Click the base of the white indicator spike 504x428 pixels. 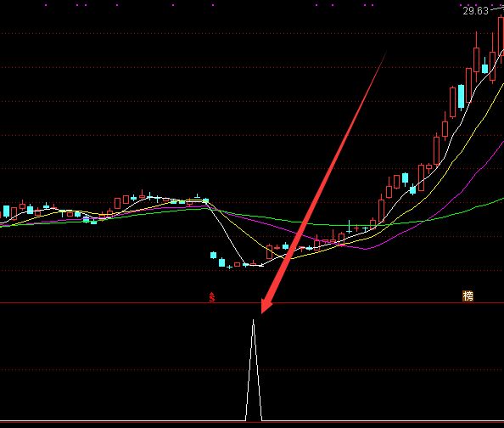point(254,420)
